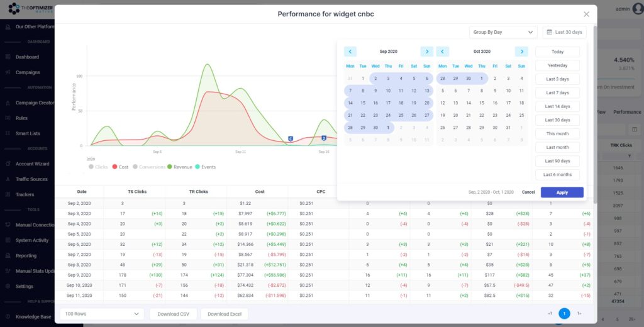Image resolution: width=644 pixels, height=327 pixels.
Task: Open the Group By Day dropdown
Action: [x=503, y=32]
